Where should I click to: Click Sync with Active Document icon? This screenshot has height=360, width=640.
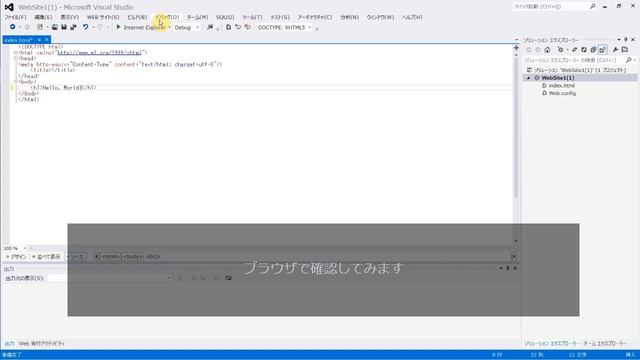point(574,50)
